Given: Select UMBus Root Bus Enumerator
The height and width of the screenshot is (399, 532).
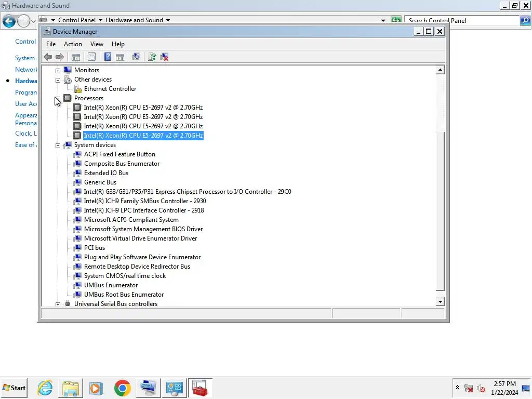Looking at the screenshot, I should 124,295.
